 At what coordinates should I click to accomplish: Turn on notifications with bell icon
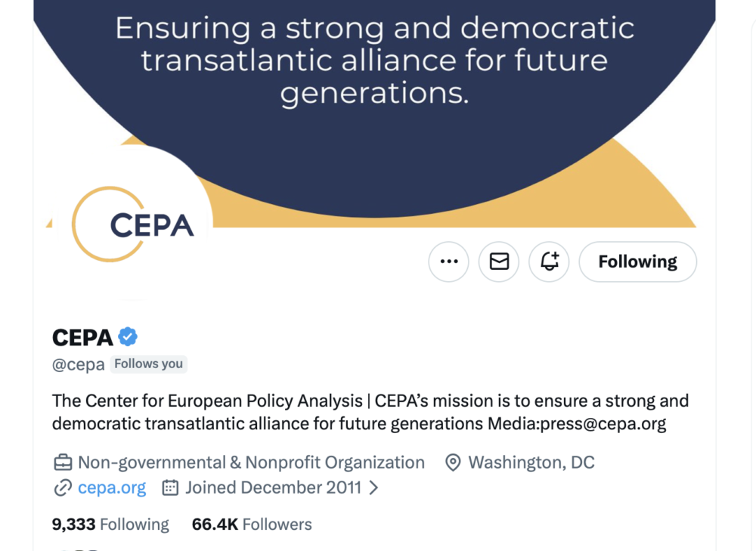[x=549, y=262]
